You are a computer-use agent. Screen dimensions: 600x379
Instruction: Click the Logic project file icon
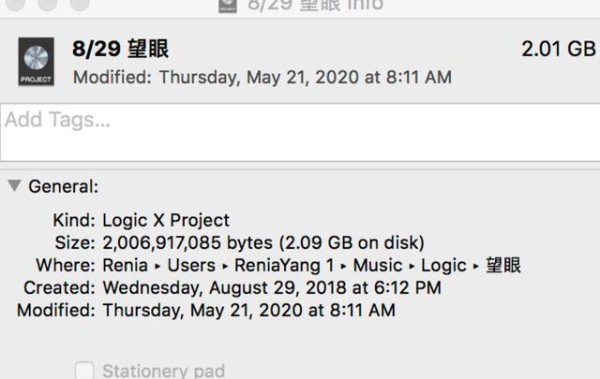(x=36, y=62)
